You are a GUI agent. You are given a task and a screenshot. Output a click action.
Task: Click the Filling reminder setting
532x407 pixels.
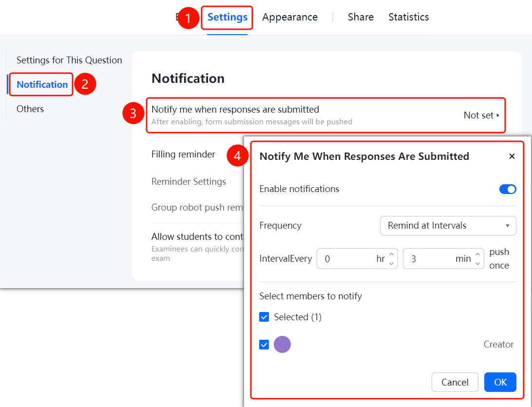183,155
